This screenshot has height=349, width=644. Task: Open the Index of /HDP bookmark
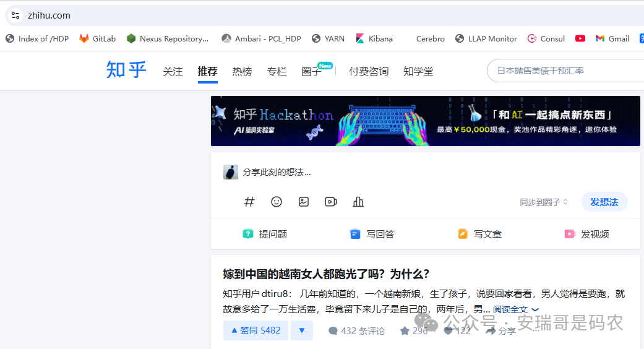[x=37, y=38]
